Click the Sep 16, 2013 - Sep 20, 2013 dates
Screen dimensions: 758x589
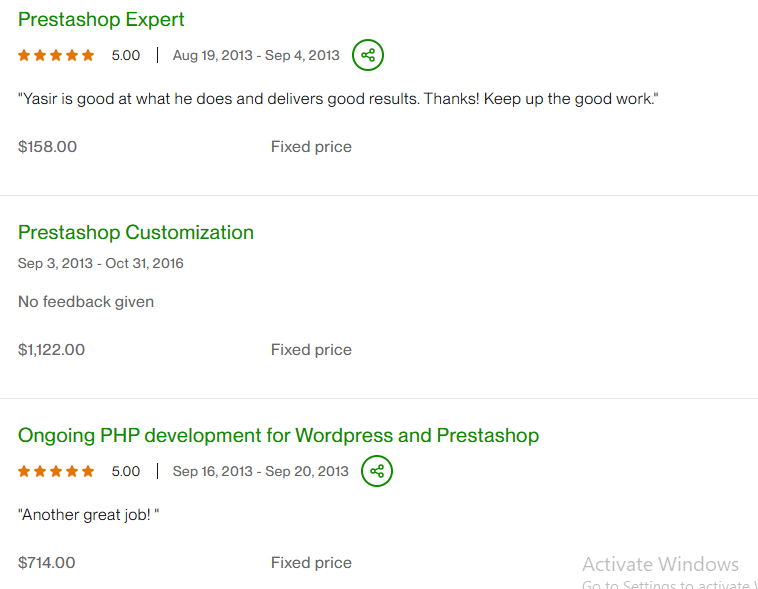(x=260, y=471)
